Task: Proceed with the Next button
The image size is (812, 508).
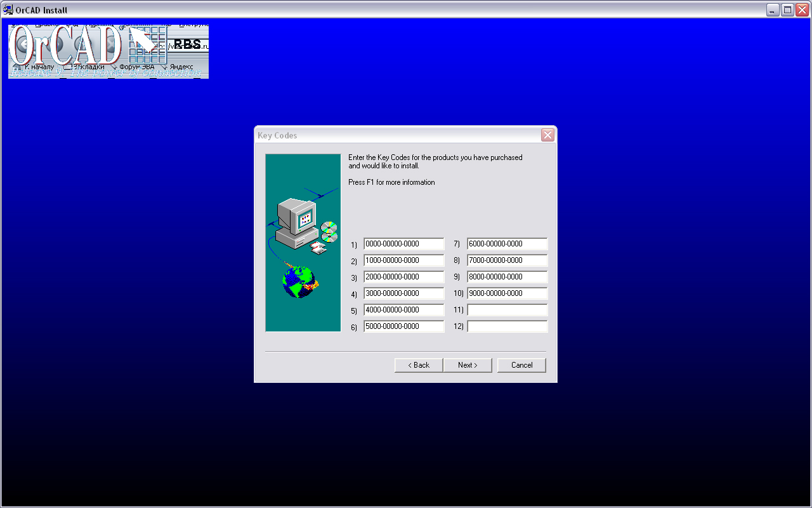Action: point(468,365)
